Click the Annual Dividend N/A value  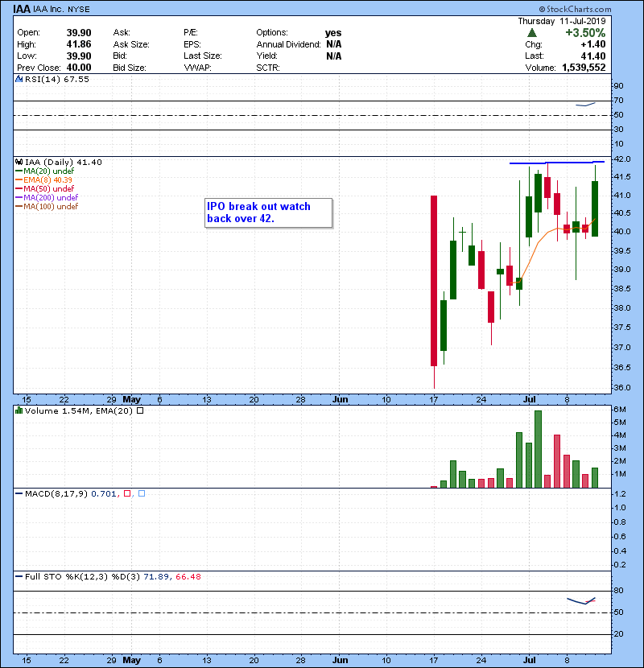[x=334, y=44]
